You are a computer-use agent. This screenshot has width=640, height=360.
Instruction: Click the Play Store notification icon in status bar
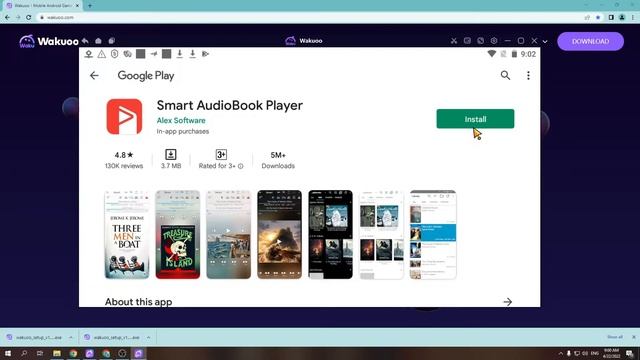click(x=205, y=54)
